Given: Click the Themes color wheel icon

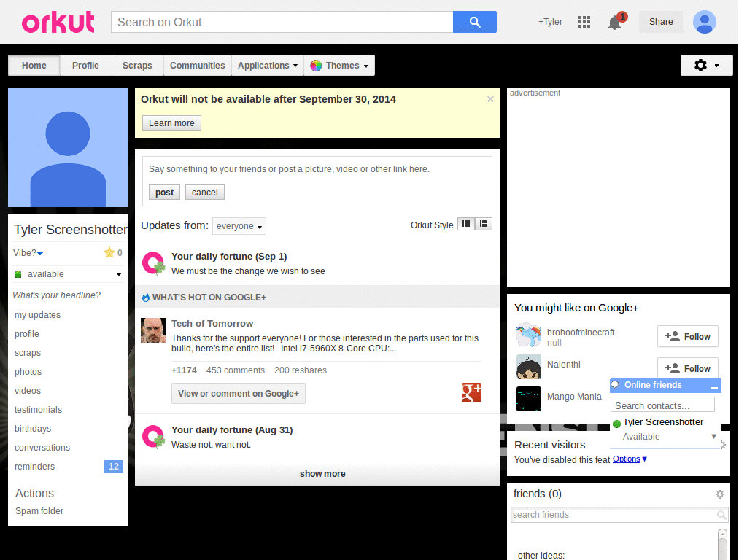Looking at the screenshot, I should (x=315, y=66).
